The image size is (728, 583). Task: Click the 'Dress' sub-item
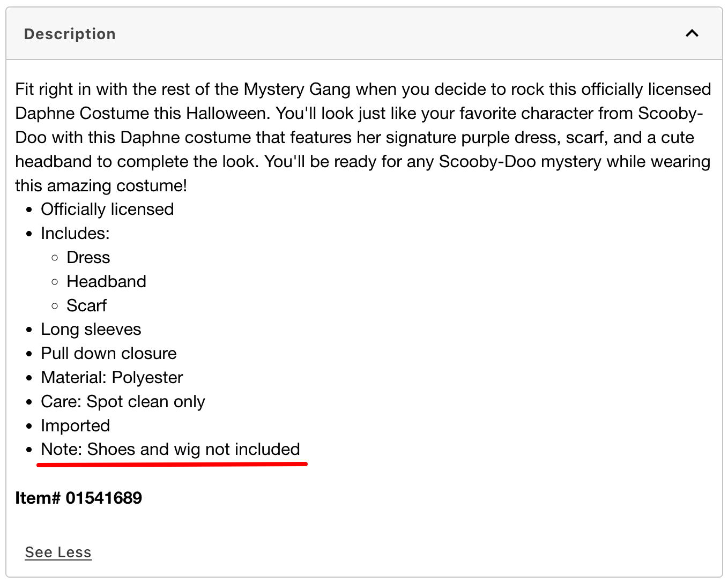pyautogui.click(x=88, y=257)
